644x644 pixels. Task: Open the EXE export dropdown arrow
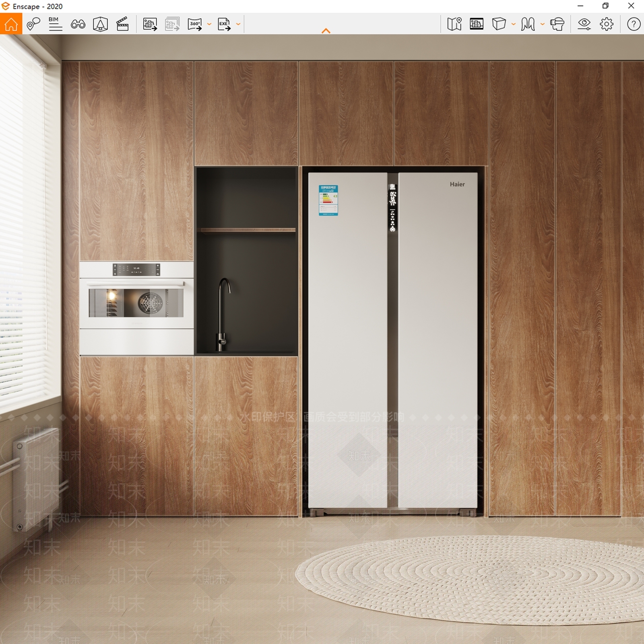click(x=238, y=24)
